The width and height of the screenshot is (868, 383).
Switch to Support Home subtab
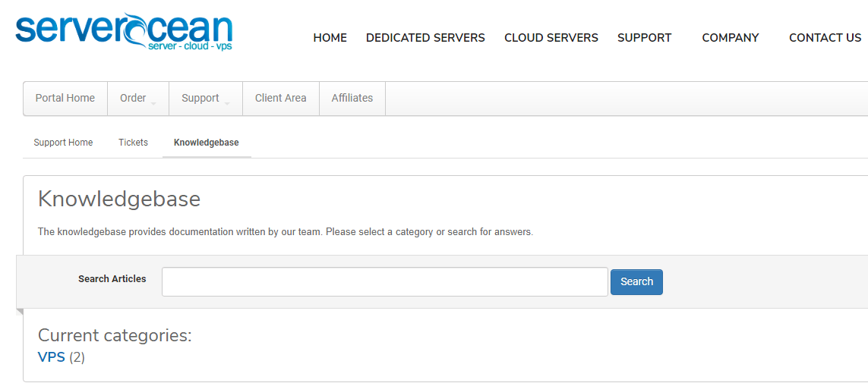tap(63, 143)
